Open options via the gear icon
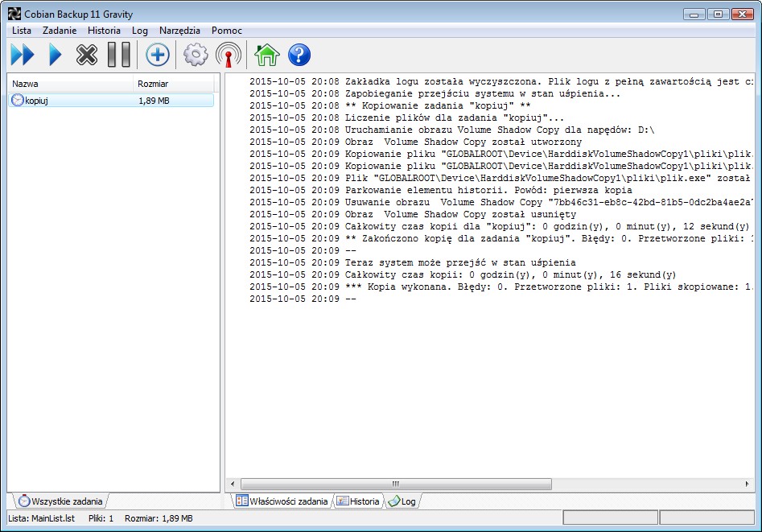Image resolution: width=762 pixels, height=532 pixels. (196, 55)
